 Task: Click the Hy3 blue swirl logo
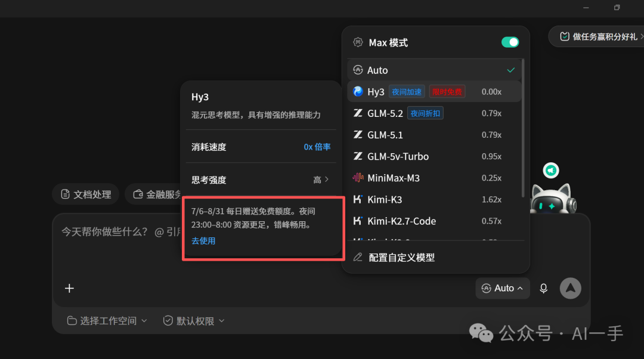358,92
